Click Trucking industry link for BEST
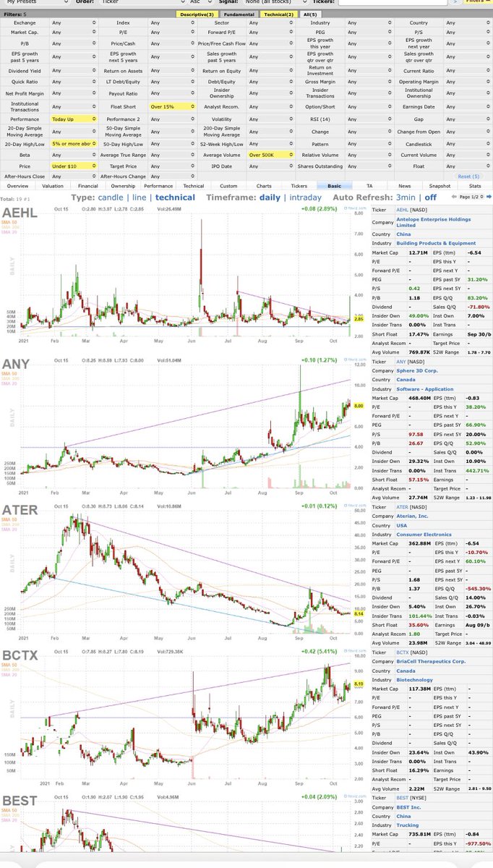The width and height of the screenshot is (493, 868). tap(406, 826)
